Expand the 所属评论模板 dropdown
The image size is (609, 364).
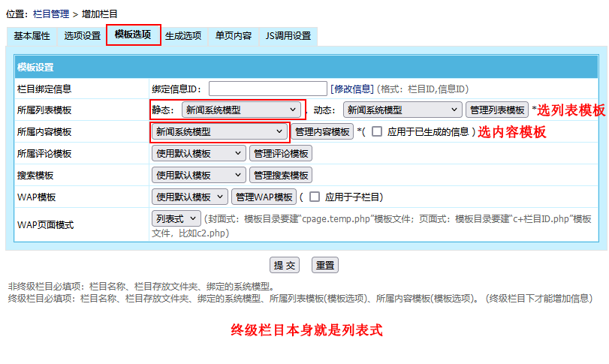(198, 154)
